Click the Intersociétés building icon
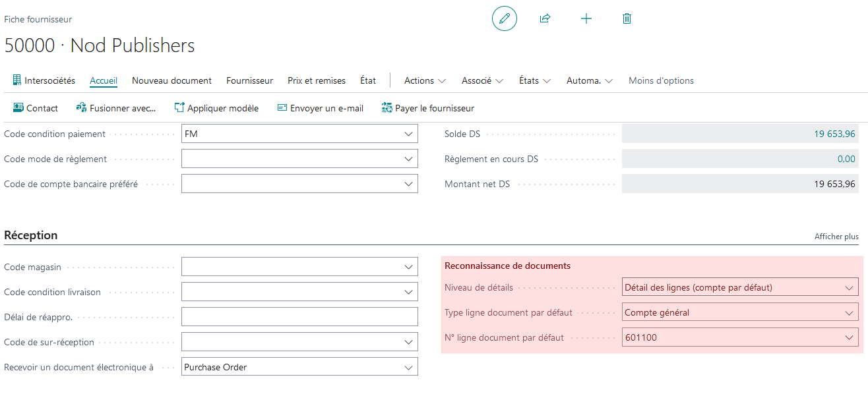 (16, 80)
